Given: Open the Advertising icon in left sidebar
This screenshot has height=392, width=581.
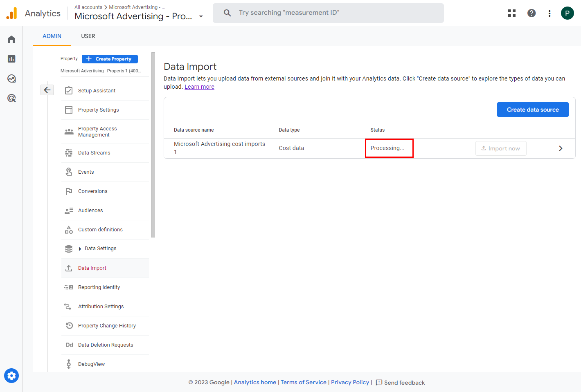Looking at the screenshot, I should pos(11,98).
